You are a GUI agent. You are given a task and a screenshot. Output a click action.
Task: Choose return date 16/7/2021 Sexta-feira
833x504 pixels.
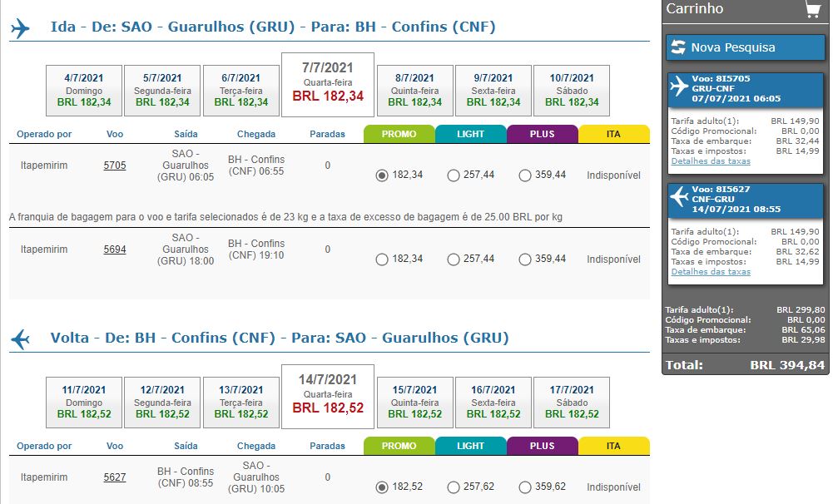pos(493,402)
